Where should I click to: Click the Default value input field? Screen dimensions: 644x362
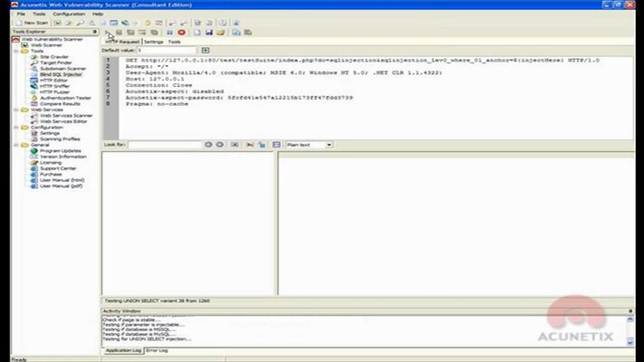click(x=167, y=50)
